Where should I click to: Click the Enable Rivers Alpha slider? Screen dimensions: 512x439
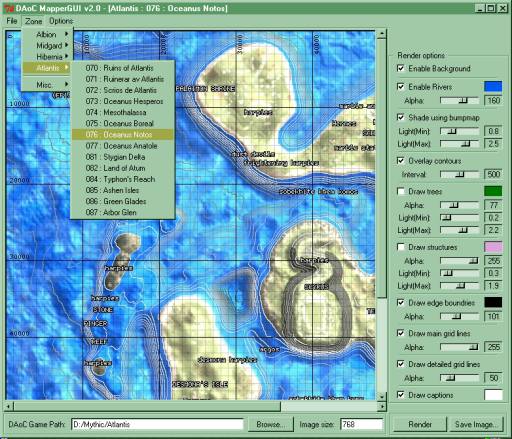459,100
